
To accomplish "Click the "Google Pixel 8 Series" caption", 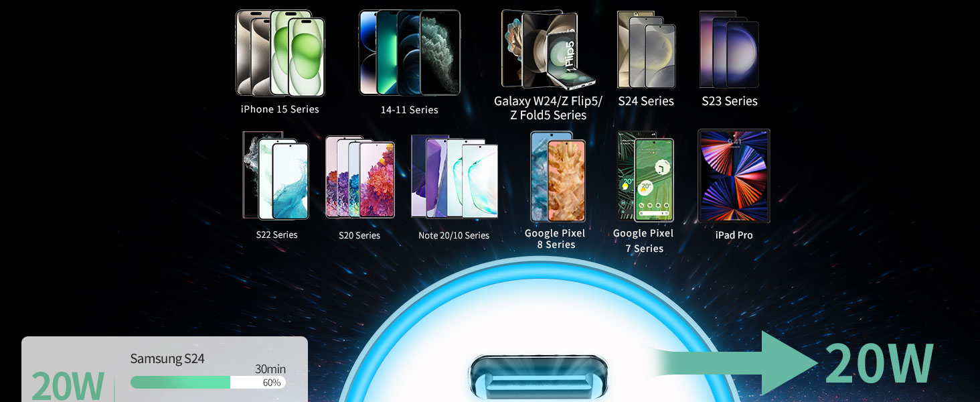I will [555, 239].
